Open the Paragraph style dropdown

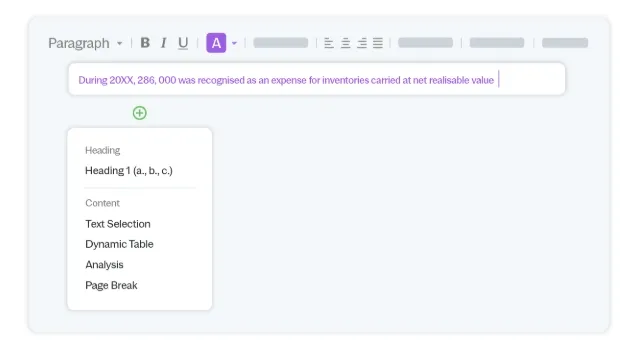click(85, 43)
